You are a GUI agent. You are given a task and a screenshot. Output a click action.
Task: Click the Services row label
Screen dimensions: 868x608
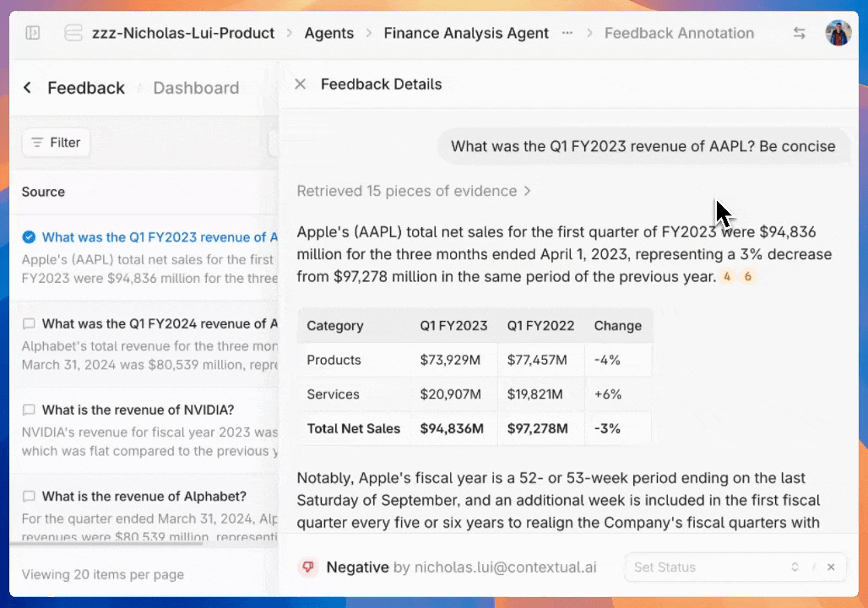[x=333, y=394]
